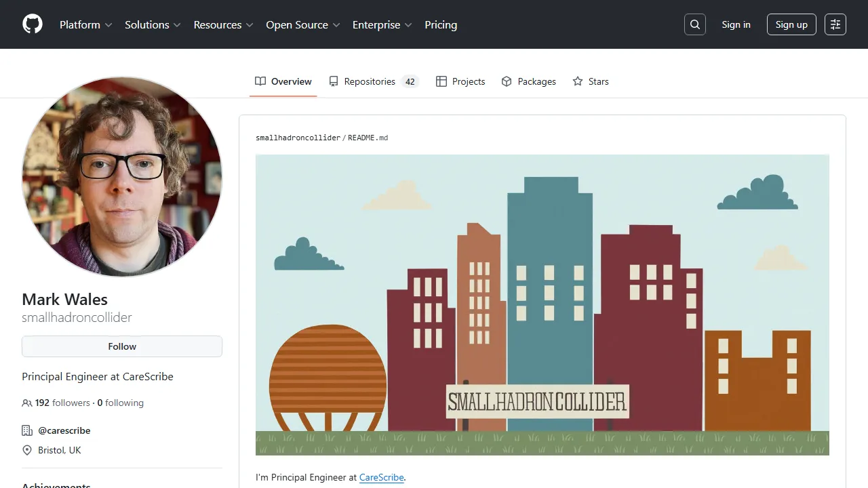
Task: View Mark Wales' profile avatar
Action: click(122, 176)
